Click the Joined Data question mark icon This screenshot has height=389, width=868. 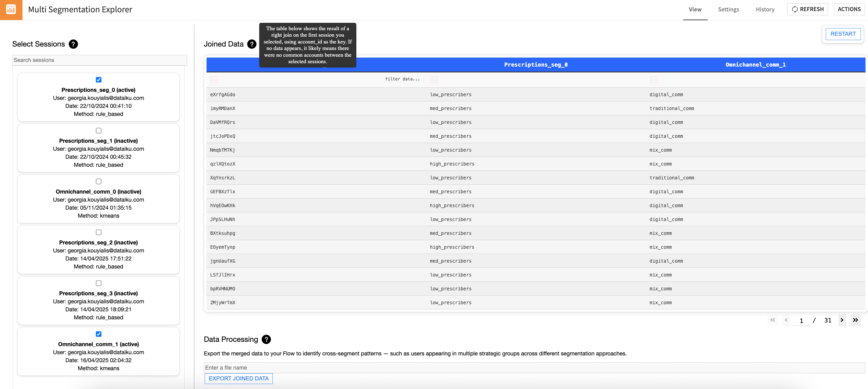coord(252,44)
